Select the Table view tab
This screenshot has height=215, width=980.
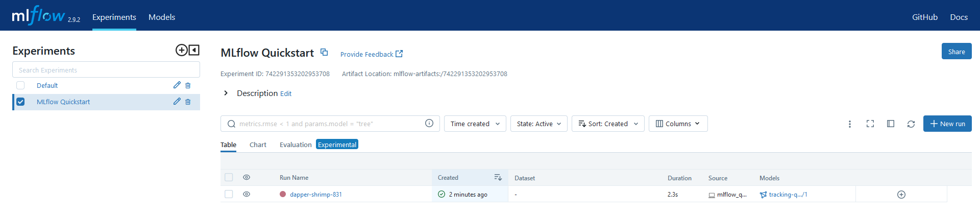point(228,145)
